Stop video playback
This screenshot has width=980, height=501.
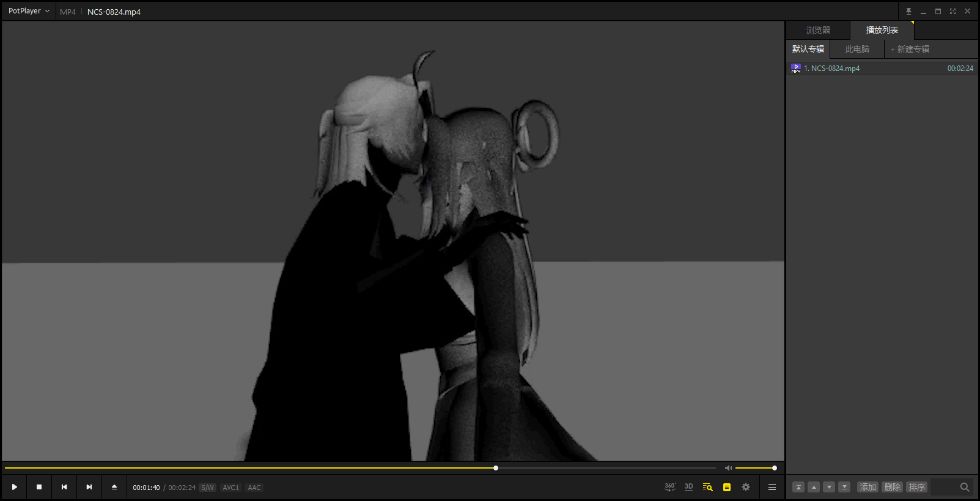(39, 487)
